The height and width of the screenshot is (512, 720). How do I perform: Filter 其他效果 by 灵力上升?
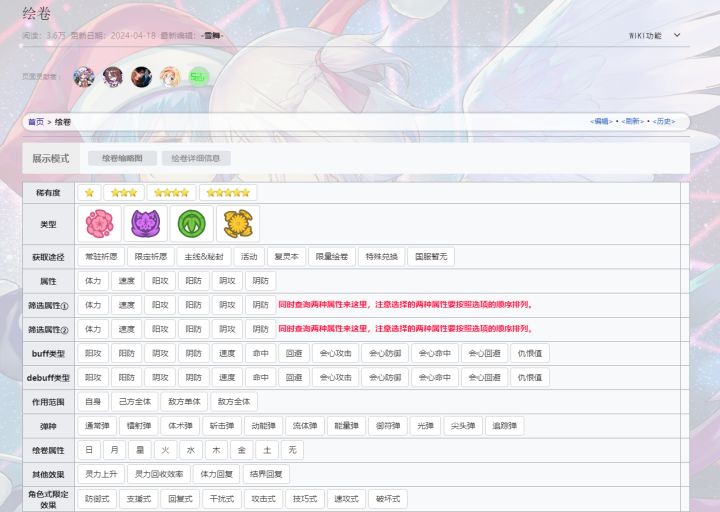tap(101, 474)
